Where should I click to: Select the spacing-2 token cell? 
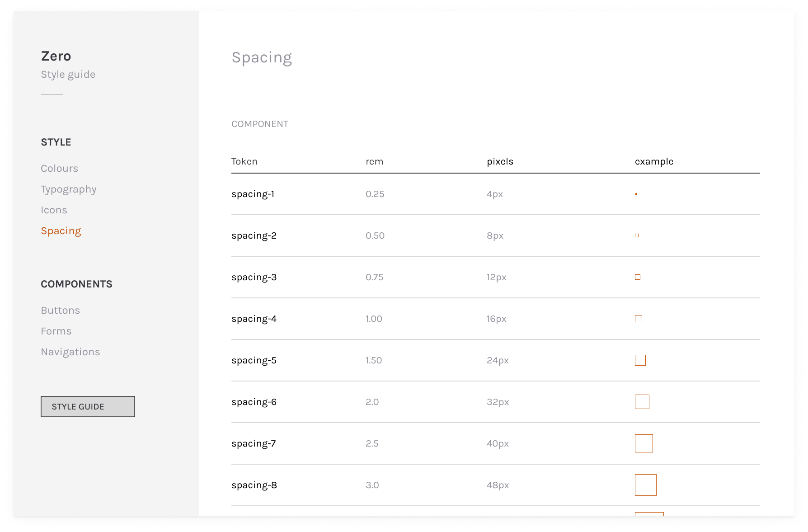(x=254, y=236)
